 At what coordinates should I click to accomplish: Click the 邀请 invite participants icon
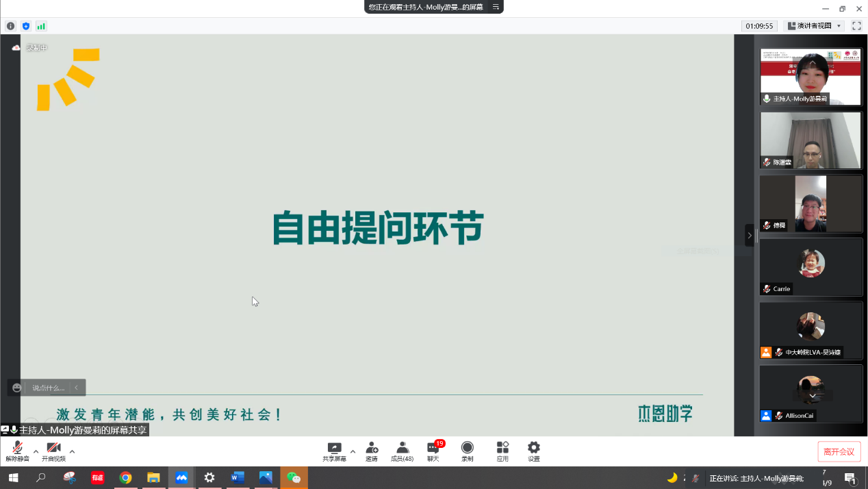coord(372,451)
